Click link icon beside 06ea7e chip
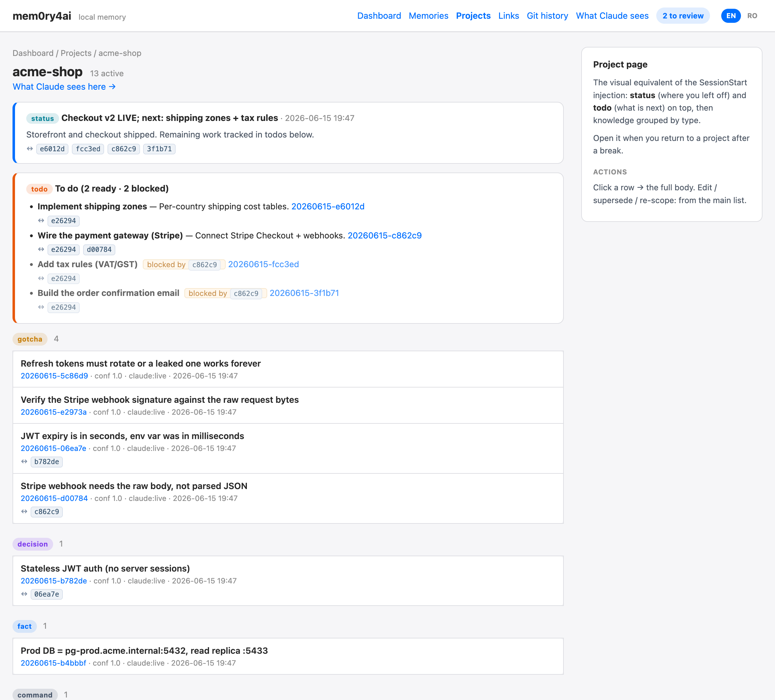 pyautogui.click(x=24, y=594)
